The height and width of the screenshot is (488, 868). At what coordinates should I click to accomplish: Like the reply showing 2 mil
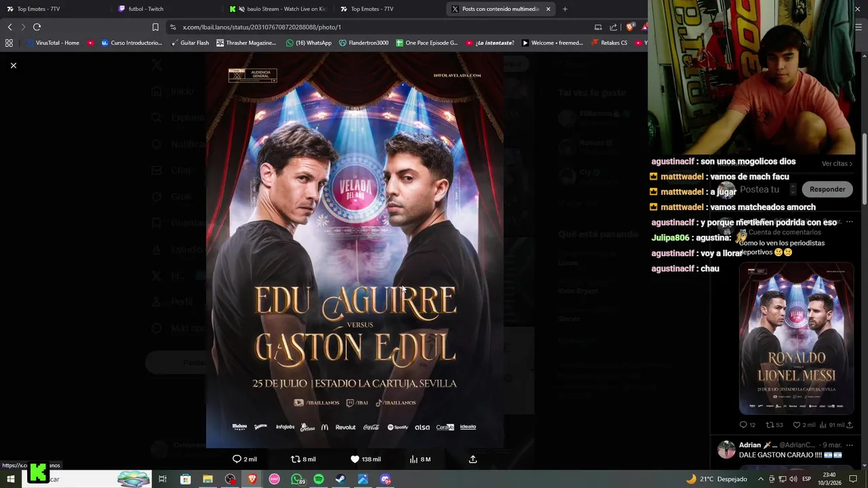(804, 425)
